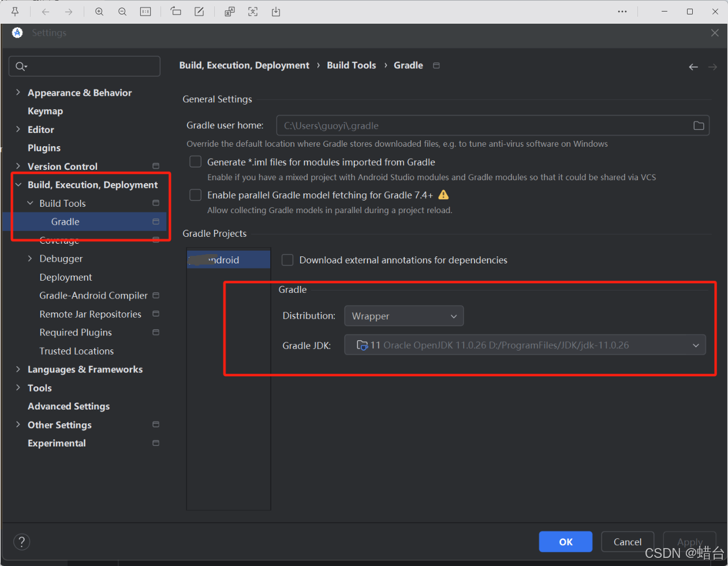Click the search magnifier in settings search box
This screenshot has width=728, height=566.
(x=21, y=66)
